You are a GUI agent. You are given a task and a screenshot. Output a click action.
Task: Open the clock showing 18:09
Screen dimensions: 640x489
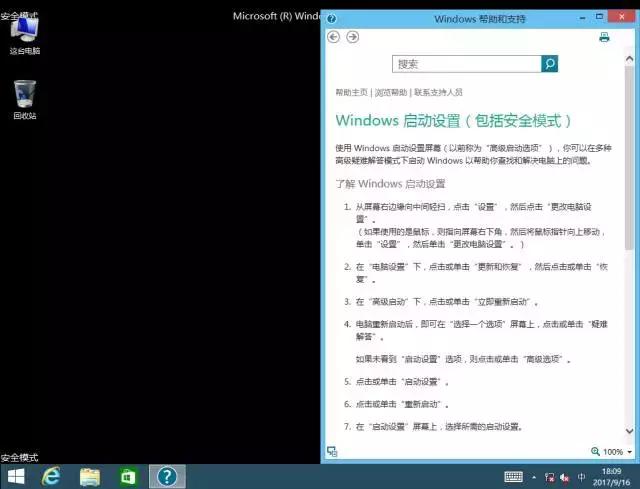click(x=611, y=477)
